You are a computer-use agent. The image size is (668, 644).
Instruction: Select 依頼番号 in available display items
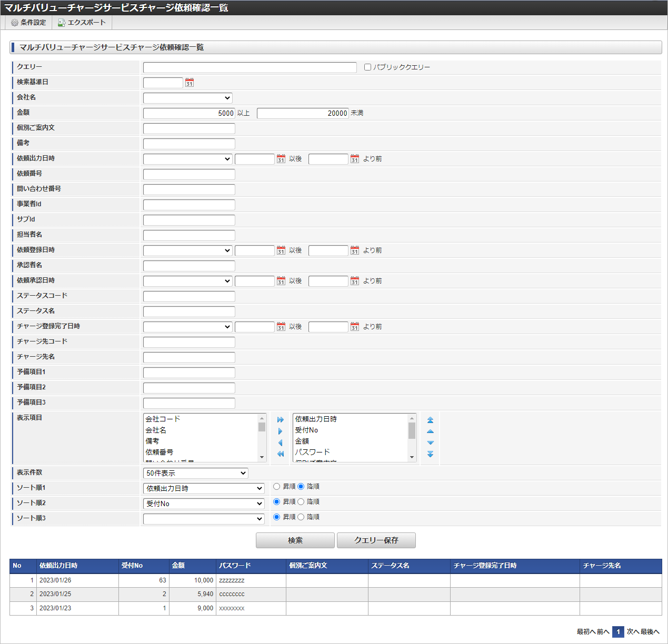click(159, 452)
